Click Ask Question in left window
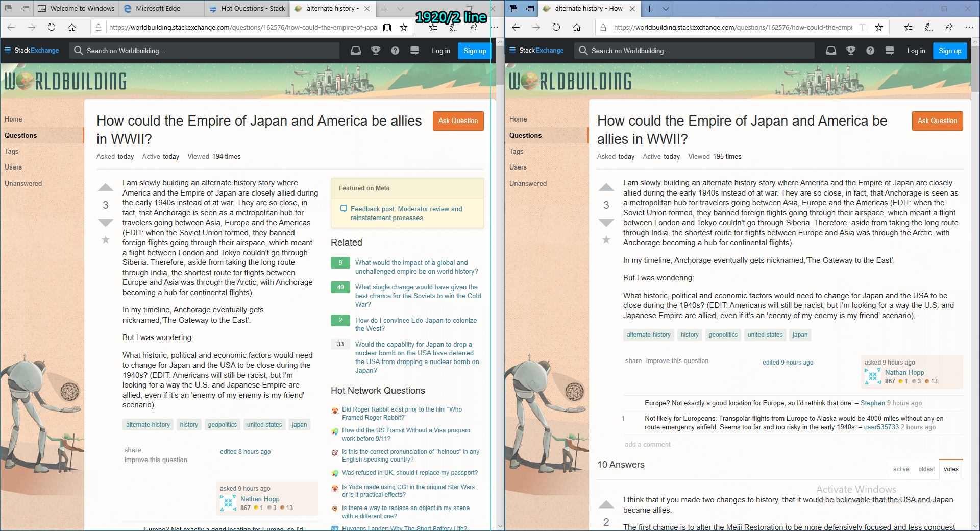 point(458,121)
